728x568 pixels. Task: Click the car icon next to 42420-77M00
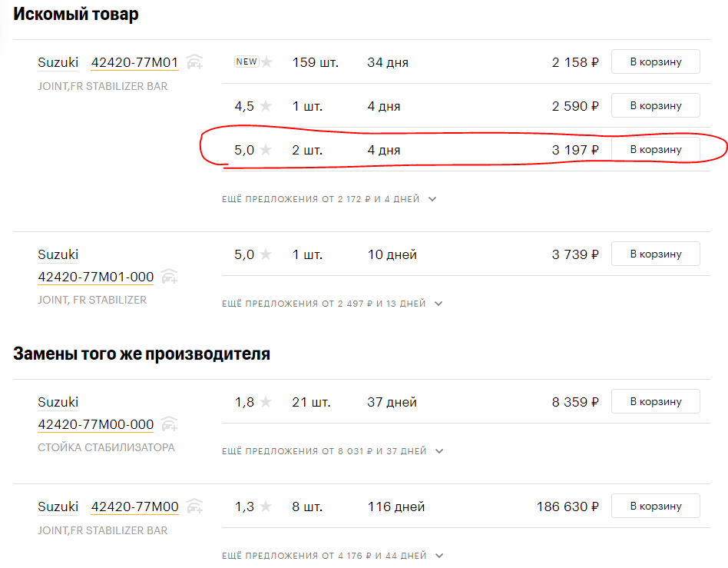[x=195, y=507]
